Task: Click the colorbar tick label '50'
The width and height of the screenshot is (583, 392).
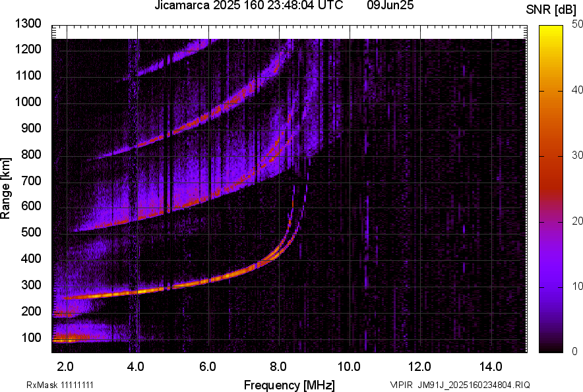Action: (x=578, y=24)
